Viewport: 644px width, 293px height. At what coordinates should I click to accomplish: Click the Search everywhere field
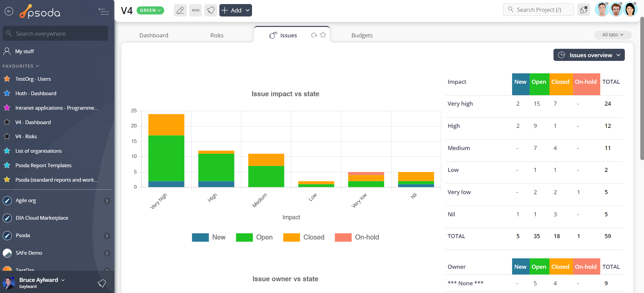tap(56, 33)
